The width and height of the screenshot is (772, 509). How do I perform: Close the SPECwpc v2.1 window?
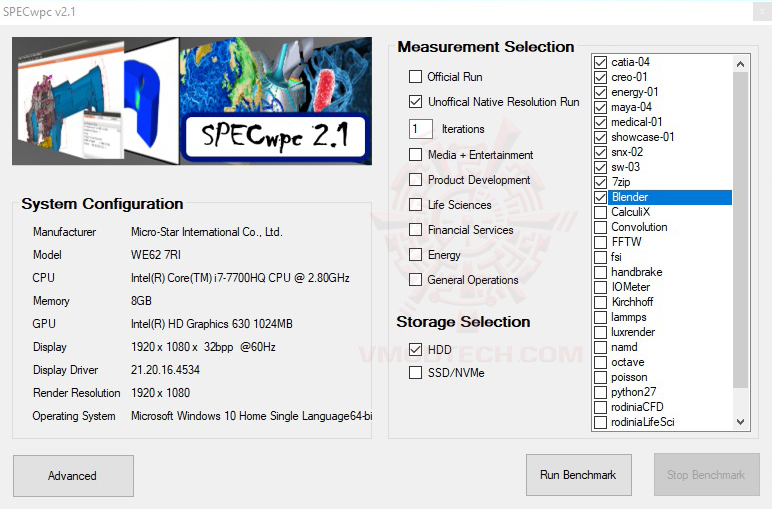click(762, 11)
